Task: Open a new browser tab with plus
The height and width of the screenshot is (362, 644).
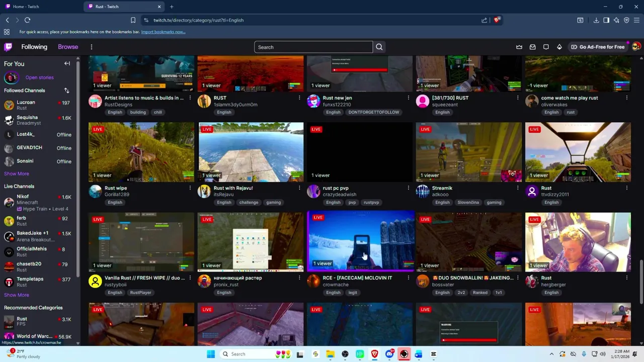Action: pos(172,7)
